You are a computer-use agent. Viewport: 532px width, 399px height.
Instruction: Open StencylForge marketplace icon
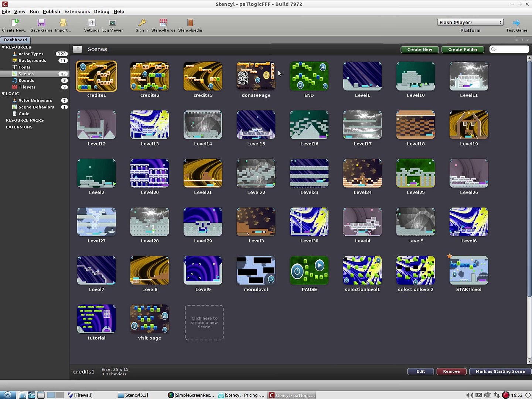163,23
